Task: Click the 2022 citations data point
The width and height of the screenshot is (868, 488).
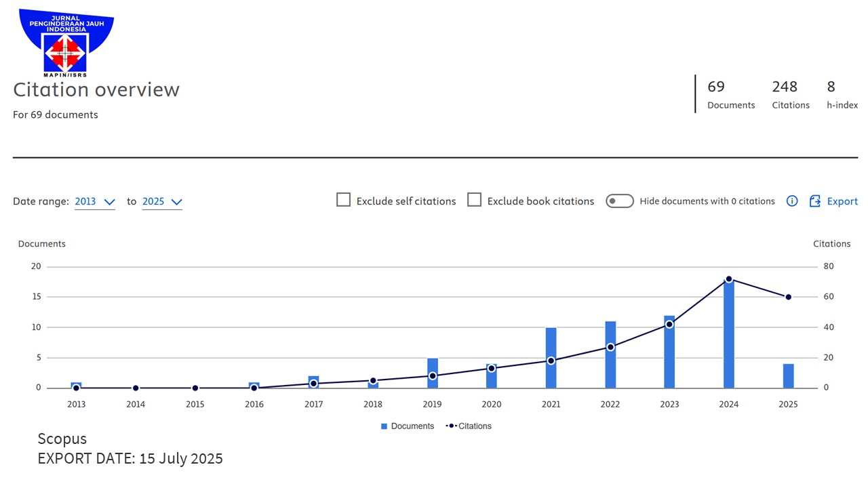Action: coord(610,347)
